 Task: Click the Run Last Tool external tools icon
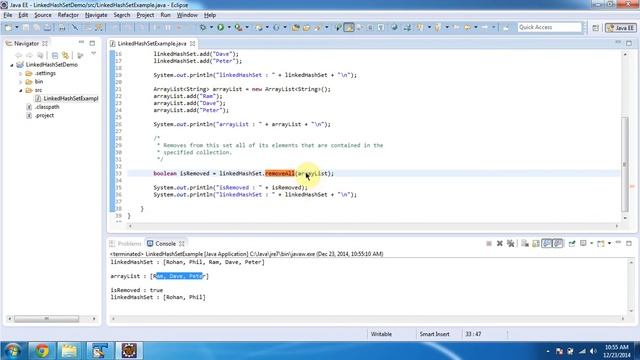(238, 27)
